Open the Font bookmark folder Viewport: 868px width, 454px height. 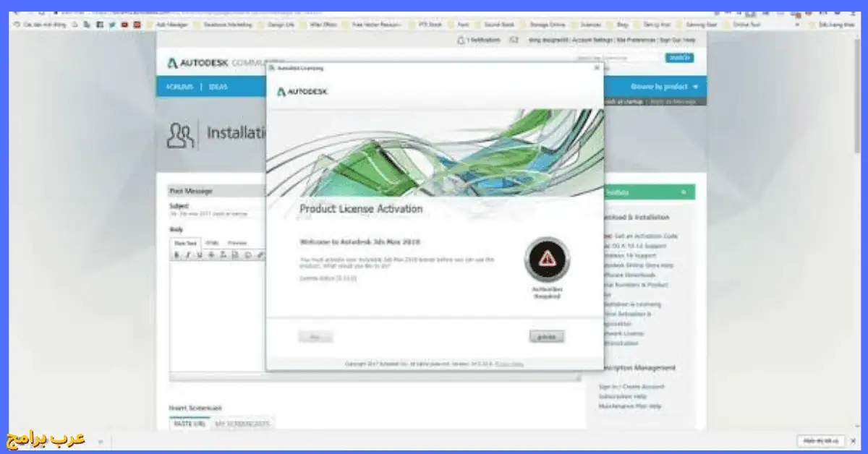coord(460,24)
